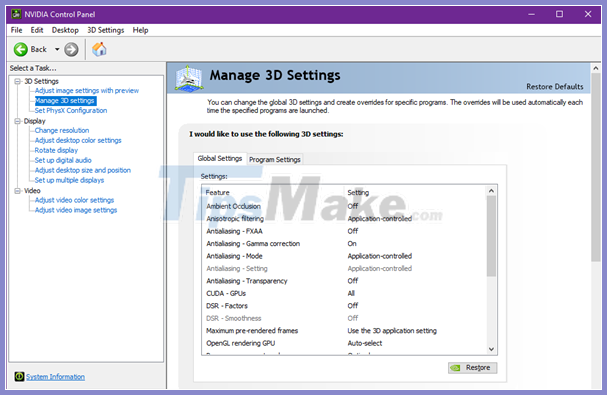This screenshot has height=395, width=607.
Task: Click the NVIDIA logo in title bar
Action: coord(16,14)
